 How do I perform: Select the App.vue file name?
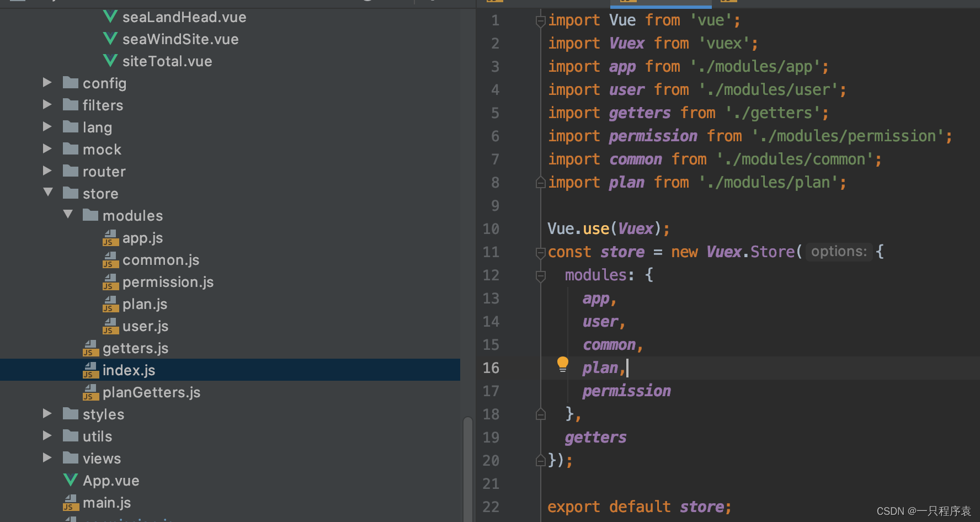[111, 481]
